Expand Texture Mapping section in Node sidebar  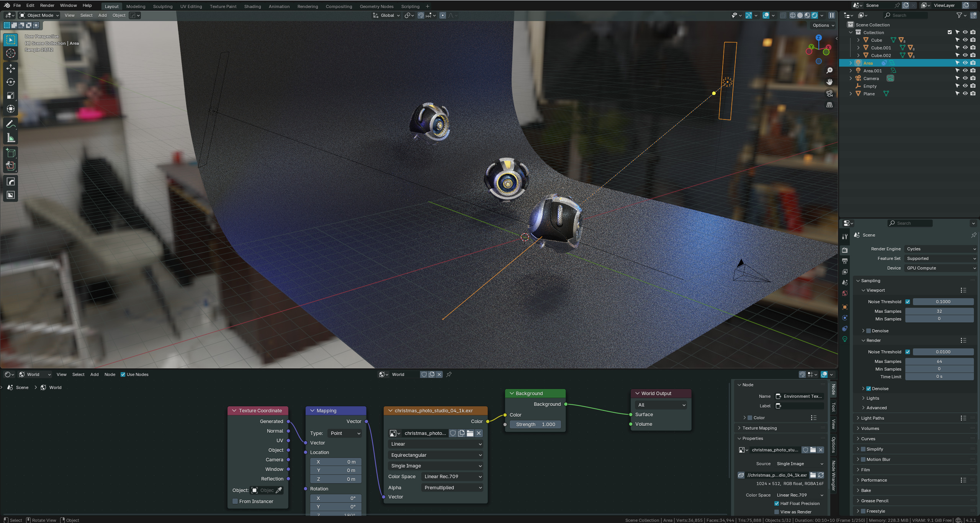(759, 428)
